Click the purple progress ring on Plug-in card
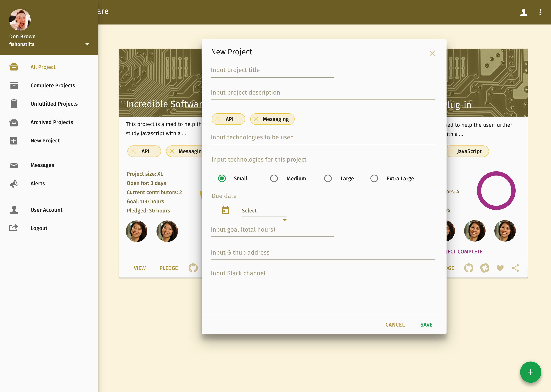This screenshot has width=551, height=392. point(496,190)
